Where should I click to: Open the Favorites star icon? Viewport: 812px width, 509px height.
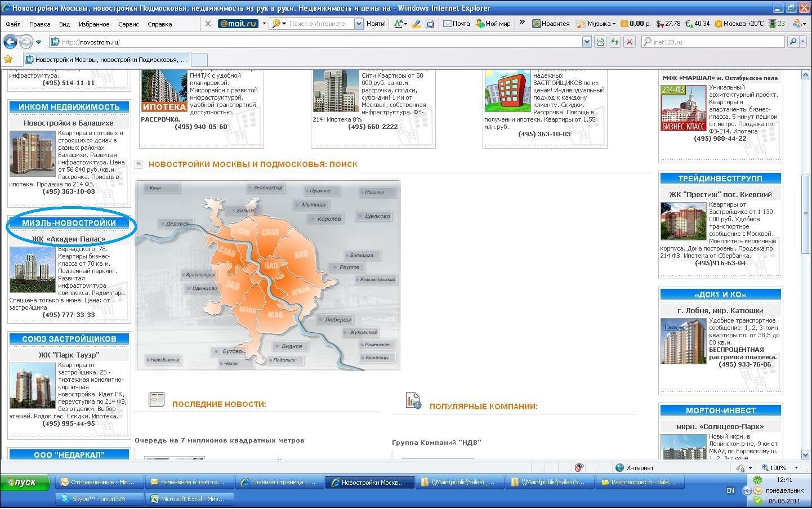click(8, 59)
